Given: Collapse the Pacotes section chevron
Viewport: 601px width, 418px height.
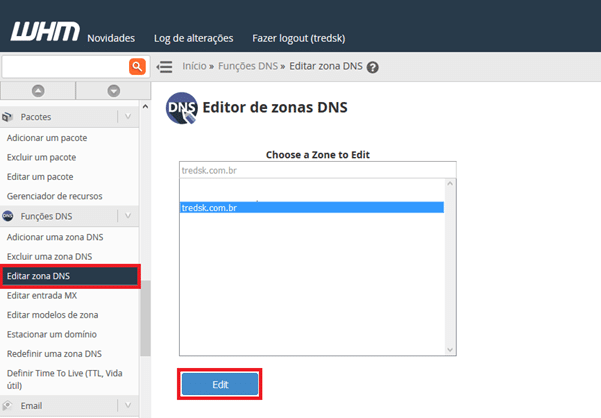Looking at the screenshot, I should [x=128, y=116].
